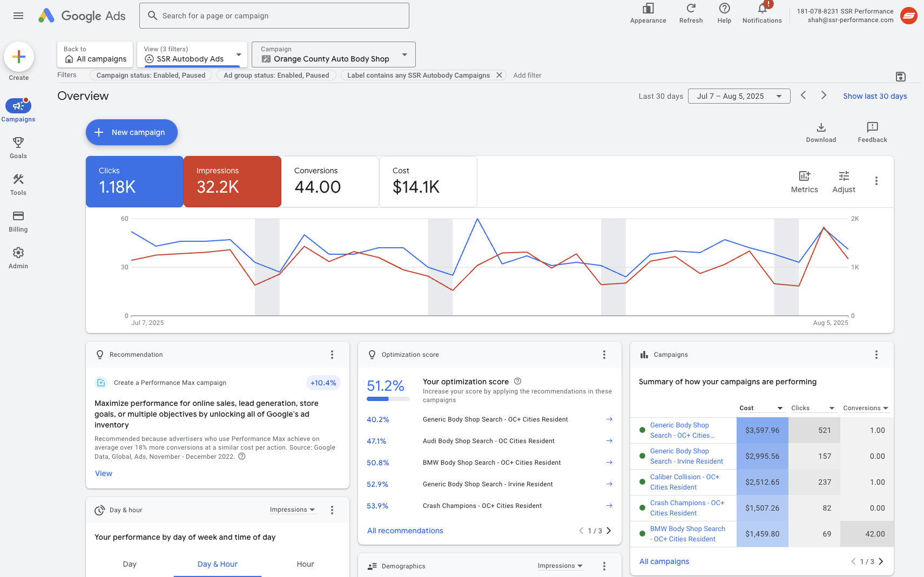Screen dimensions: 924x577
Task: Open chart Metrics selector
Action: click(x=804, y=182)
